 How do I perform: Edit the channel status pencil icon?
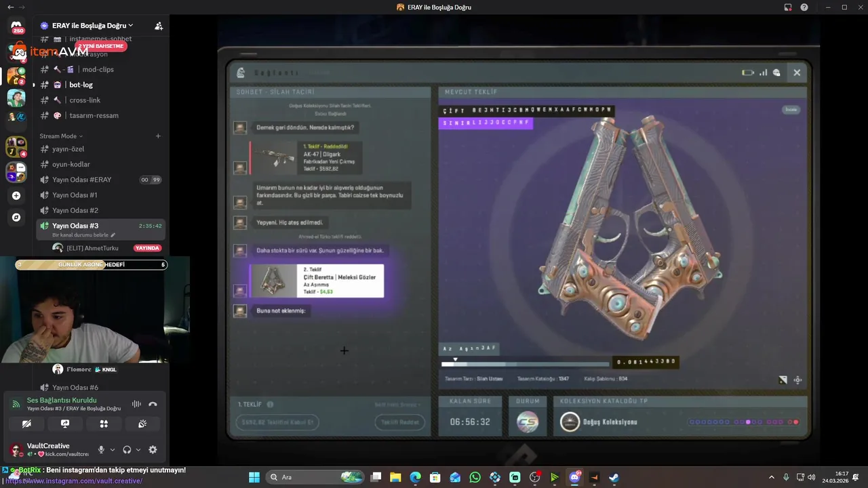(113, 235)
